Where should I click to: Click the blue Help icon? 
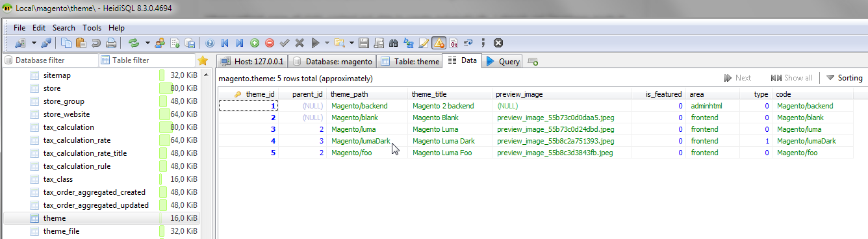tap(210, 43)
